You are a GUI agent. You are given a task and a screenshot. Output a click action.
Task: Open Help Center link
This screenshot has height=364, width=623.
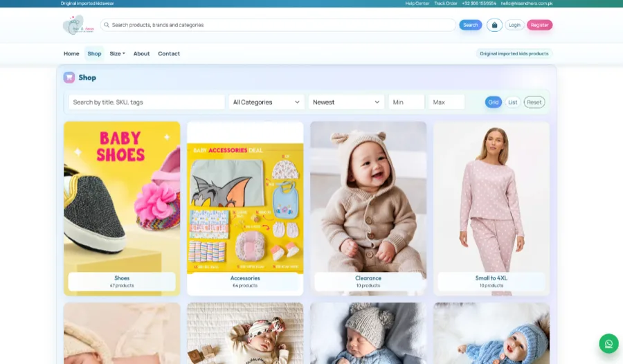[x=417, y=3]
